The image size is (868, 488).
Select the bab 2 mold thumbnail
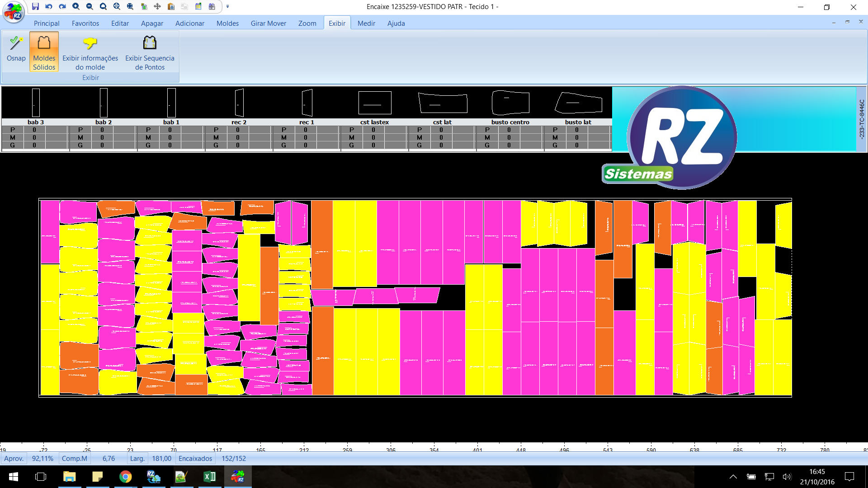tap(104, 103)
